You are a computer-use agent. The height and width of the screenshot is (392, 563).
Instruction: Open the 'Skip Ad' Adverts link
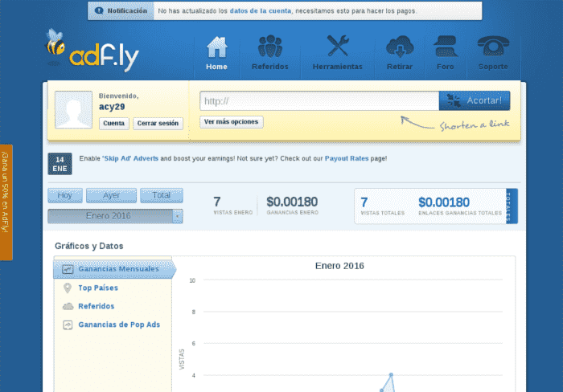point(130,158)
